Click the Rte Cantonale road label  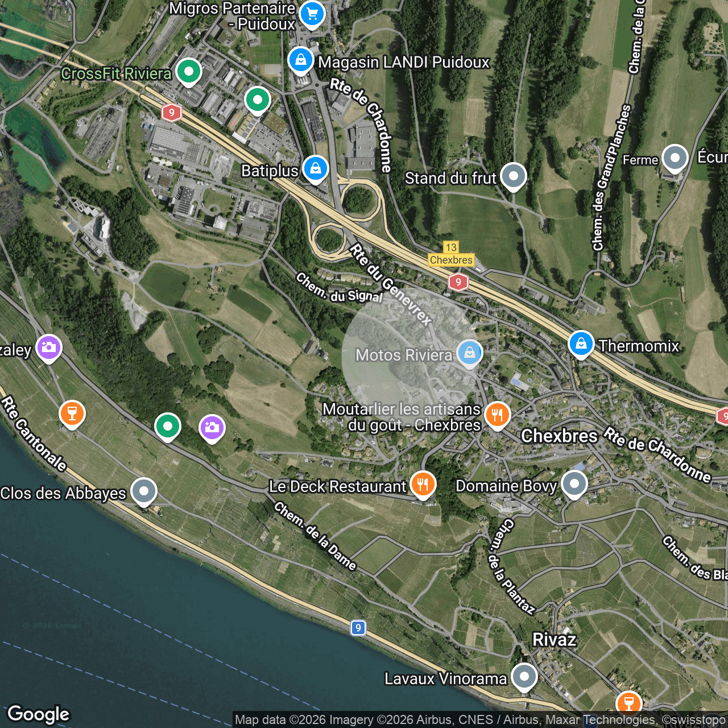(x=34, y=434)
